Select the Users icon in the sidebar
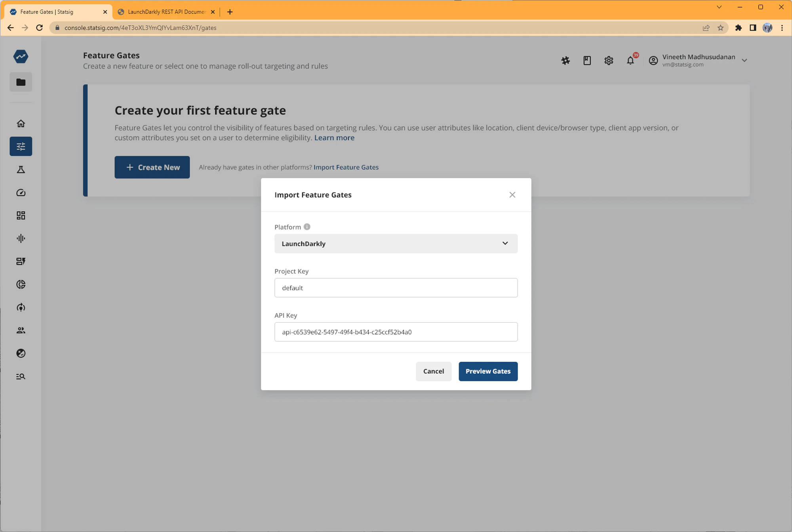 click(21, 330)
